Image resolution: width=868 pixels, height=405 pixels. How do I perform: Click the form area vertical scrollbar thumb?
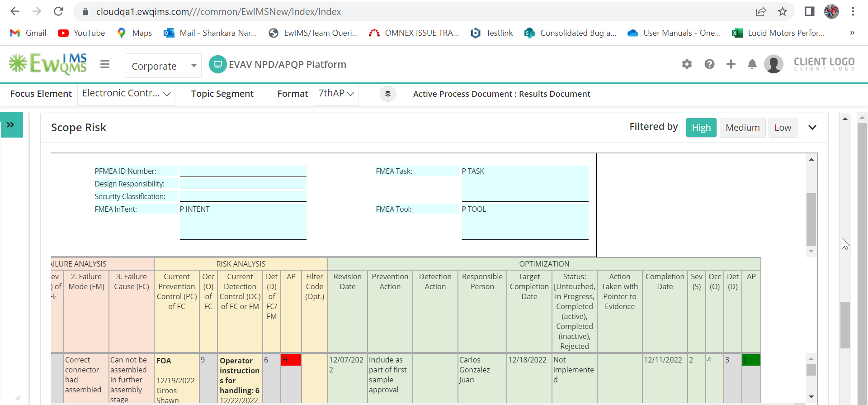(x=811, y=219)
